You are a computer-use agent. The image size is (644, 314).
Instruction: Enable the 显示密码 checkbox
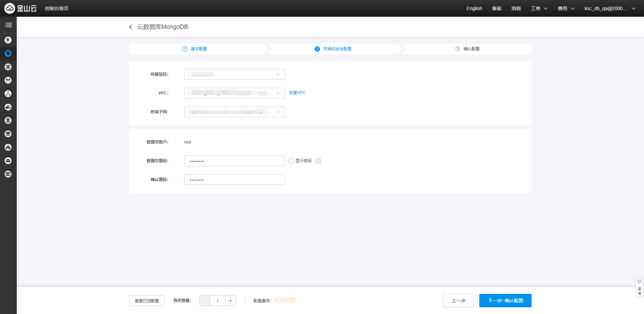(x=291, y=161)
